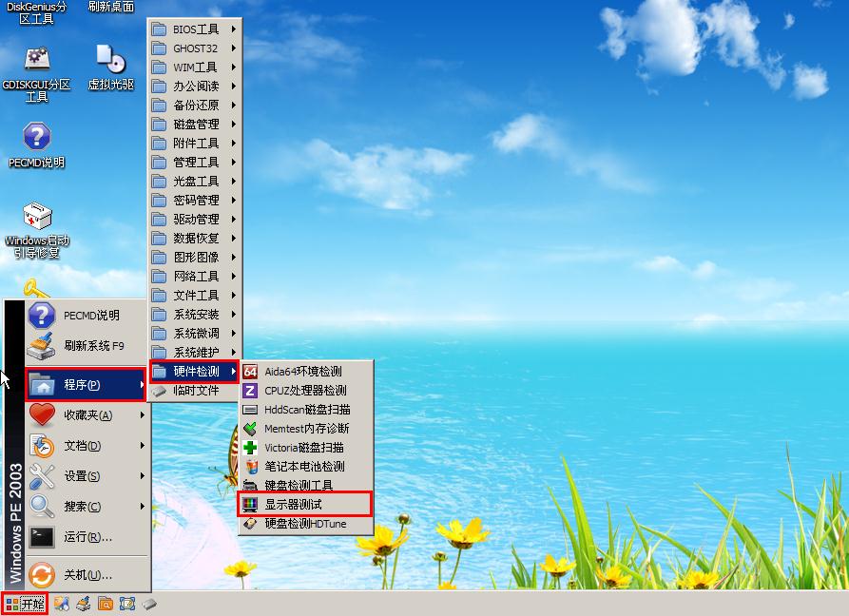
Task: Open the 文件工具 folder
Action: pyautogui.click(x=194, y=295)
